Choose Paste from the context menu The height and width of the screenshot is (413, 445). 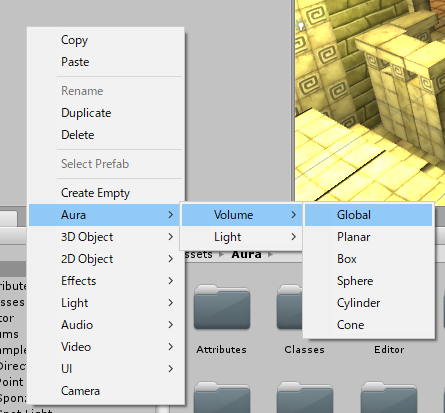(x=106, y=62)
